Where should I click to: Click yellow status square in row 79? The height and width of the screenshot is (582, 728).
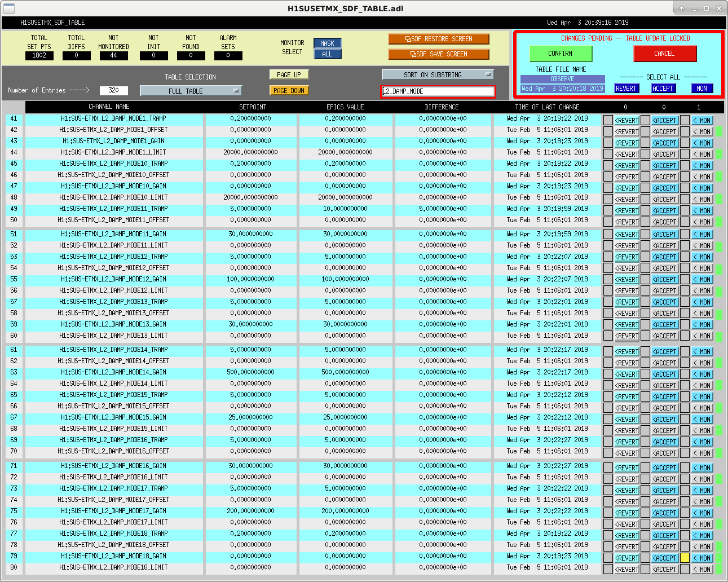(x=685, y=558)
